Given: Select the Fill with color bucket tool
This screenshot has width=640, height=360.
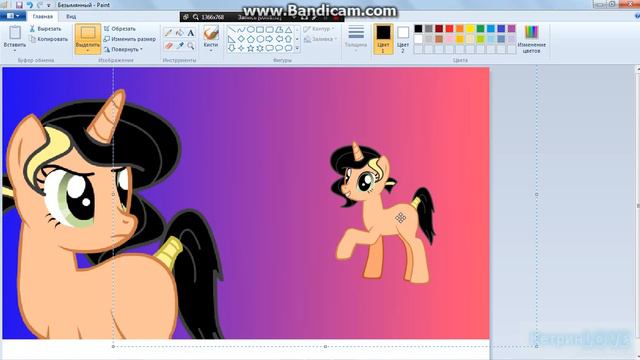Looking at the screenshot, I should [x=180, y=33].
